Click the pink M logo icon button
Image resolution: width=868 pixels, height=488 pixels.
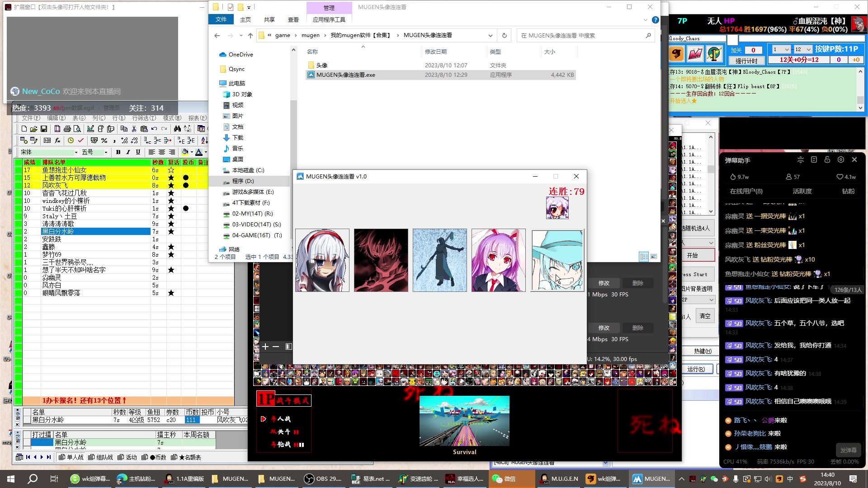pos(695,54)
